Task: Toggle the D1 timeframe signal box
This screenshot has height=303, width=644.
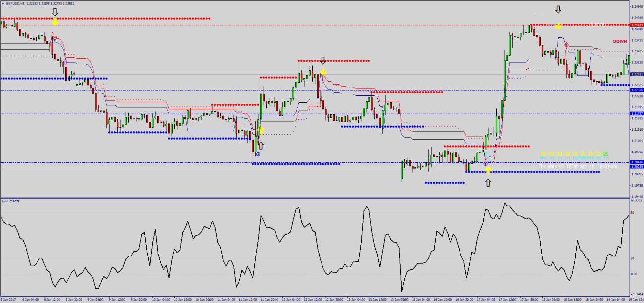Action: click(559, 153)
